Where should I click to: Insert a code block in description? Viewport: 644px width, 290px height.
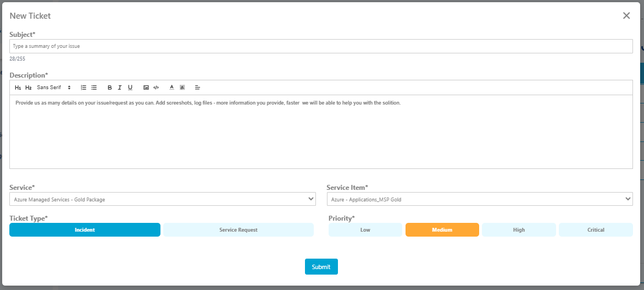(x=156, y=87)
